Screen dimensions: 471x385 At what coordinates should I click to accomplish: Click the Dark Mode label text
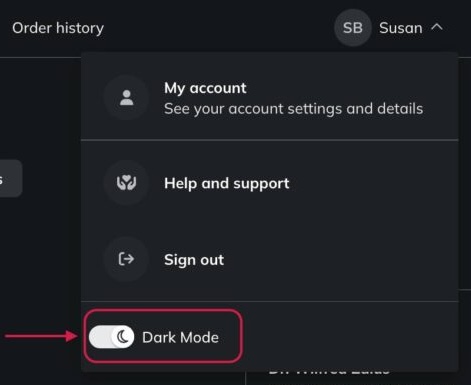(180, 337)
